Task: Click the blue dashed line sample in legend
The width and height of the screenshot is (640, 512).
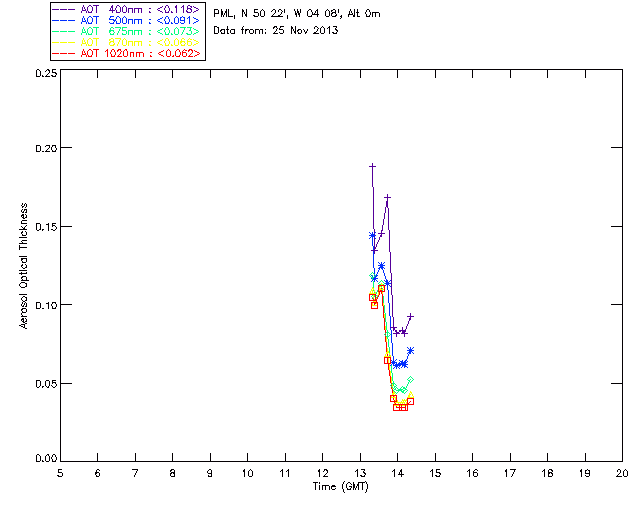Action: point(64,20)
